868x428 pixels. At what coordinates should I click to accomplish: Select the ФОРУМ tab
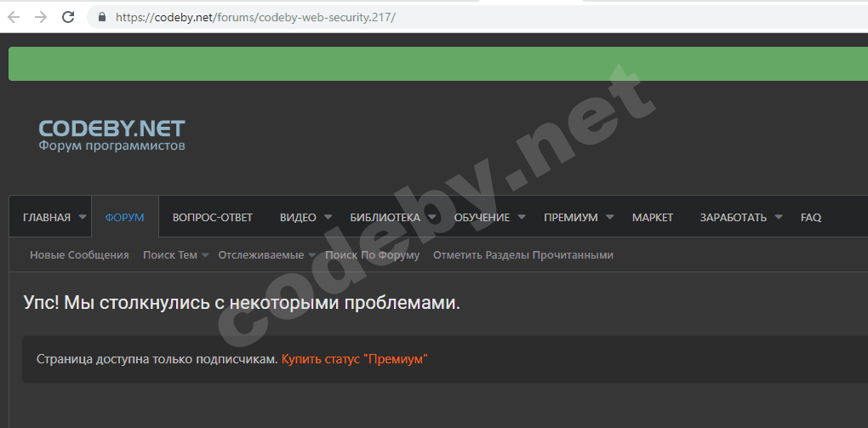point(124,218)
